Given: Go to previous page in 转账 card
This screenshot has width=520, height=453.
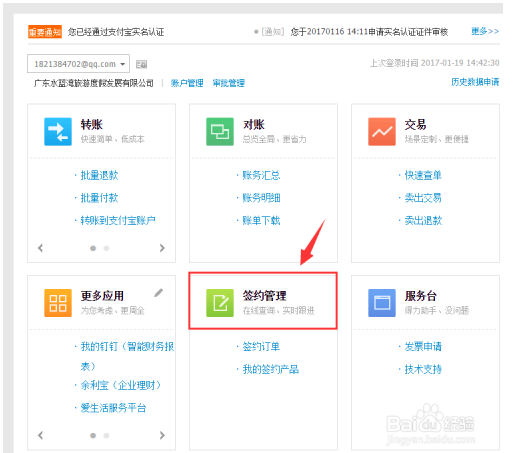Looking at the screenshot, I should coord(40,248).
